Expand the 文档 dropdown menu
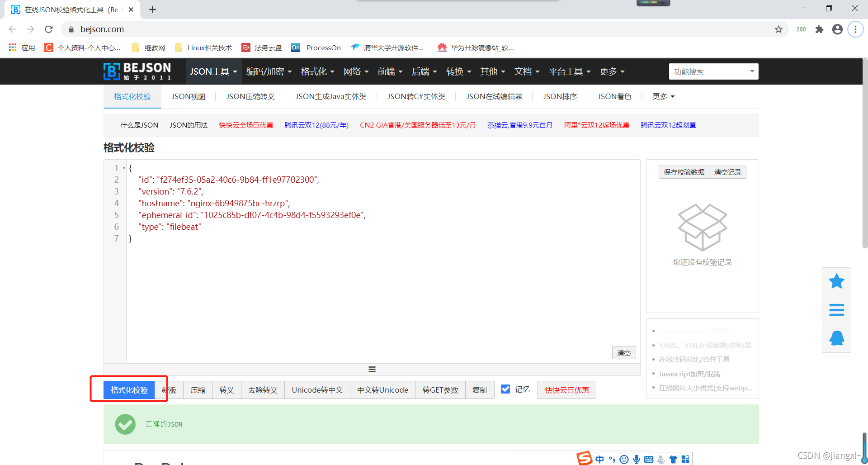868x465 pixels. [527, 71]
